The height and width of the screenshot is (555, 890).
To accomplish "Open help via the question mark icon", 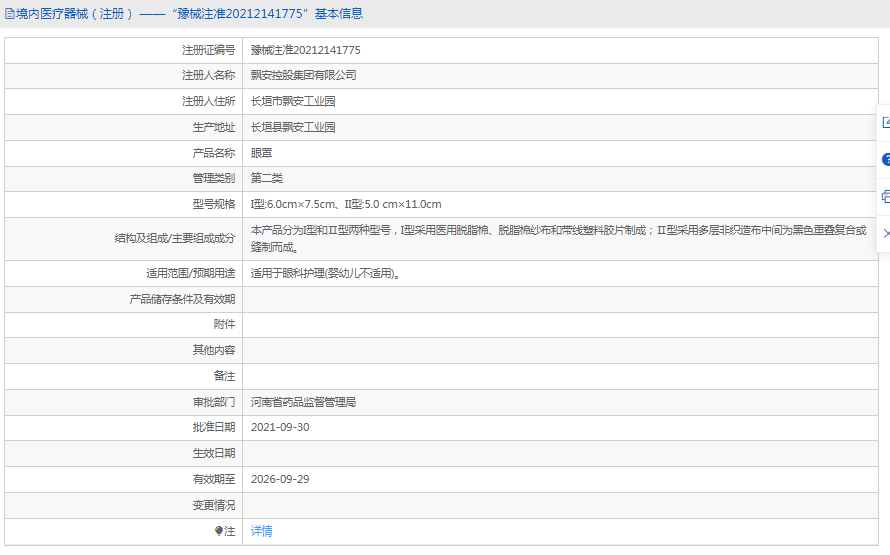I will [885, 160].
